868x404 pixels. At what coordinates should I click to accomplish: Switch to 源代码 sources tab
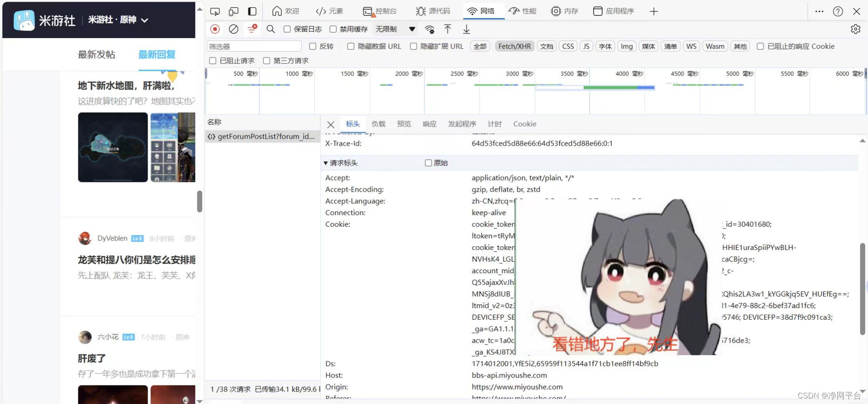[433, 11]
